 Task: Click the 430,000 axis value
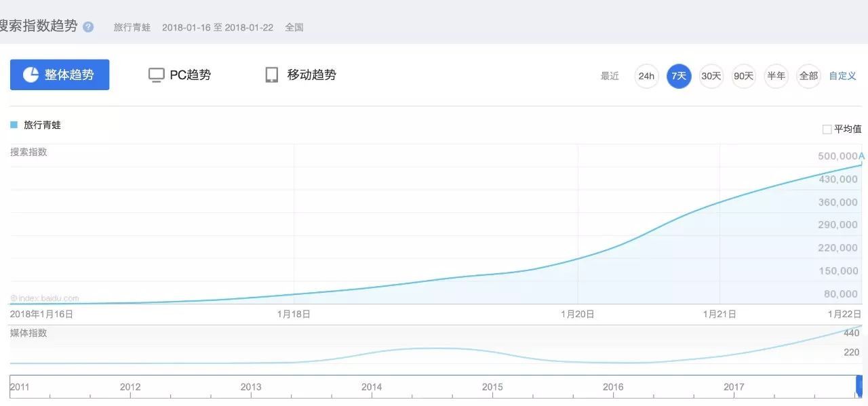pyautogui.click(x=838, y=179)
